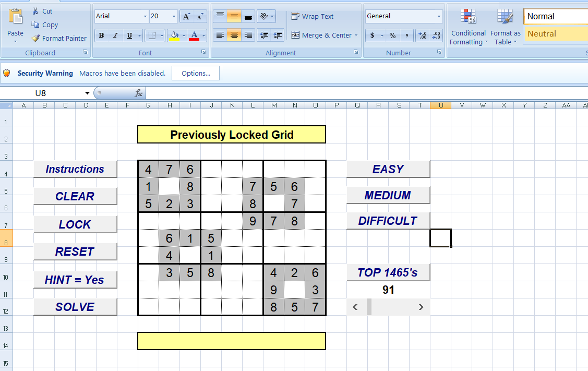This screenshot has width=588, height=371.
Task: Increase the decimal places
Action: click(x=423, y=35)
